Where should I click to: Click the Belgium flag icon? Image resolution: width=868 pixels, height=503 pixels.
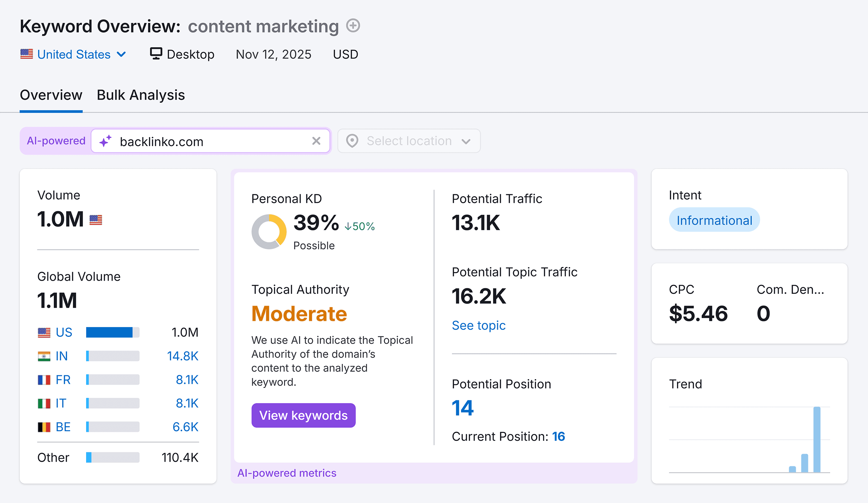pyautogui.click(x=44, y=427)
